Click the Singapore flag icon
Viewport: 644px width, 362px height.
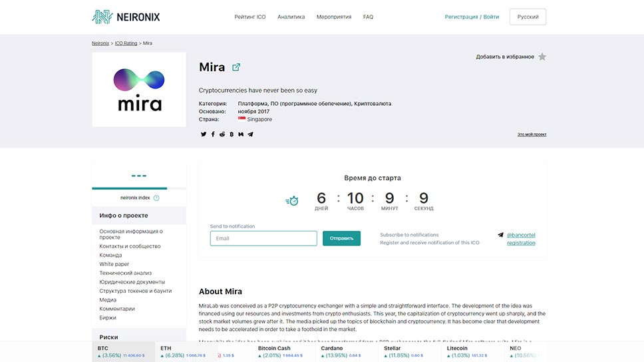241,119
